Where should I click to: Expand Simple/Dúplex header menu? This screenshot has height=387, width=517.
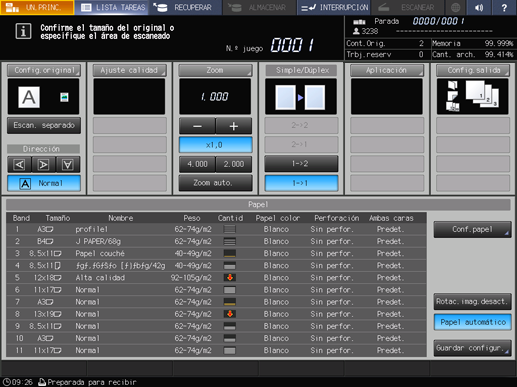301,70
